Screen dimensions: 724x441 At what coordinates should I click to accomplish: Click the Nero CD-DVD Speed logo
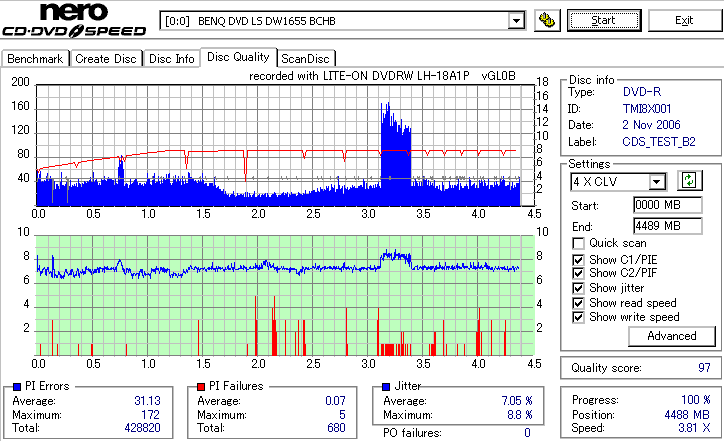pyautogui.click(x=74, y=20)
